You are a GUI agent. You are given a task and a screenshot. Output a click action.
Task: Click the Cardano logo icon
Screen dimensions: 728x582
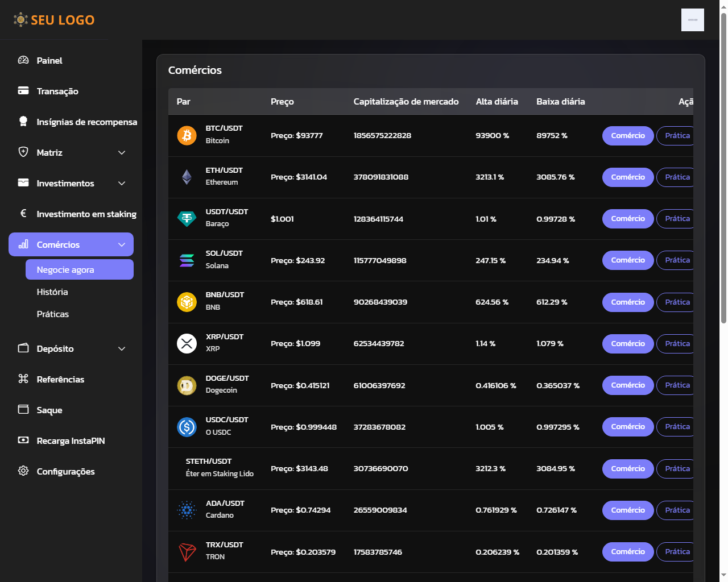click(x=187, y=510)
